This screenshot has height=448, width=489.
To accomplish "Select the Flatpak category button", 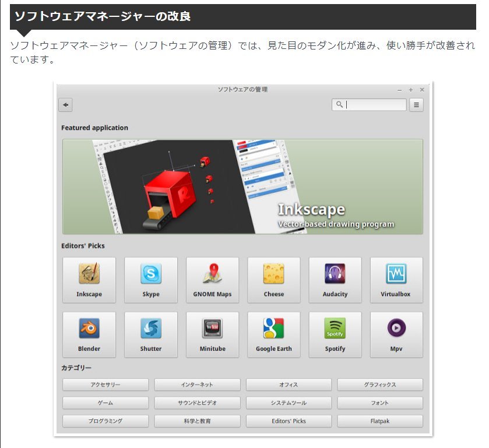I will (379, 421).
